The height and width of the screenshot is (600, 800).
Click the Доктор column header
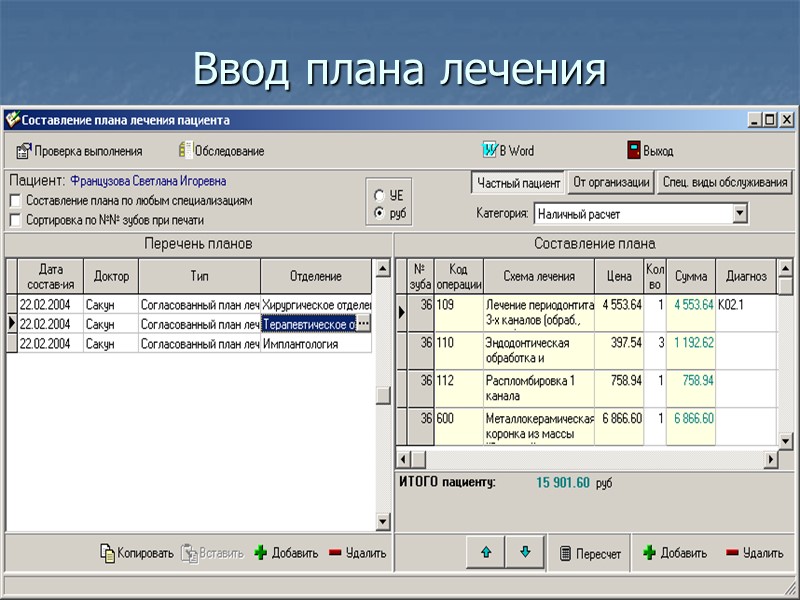click(x=111, y=276)
